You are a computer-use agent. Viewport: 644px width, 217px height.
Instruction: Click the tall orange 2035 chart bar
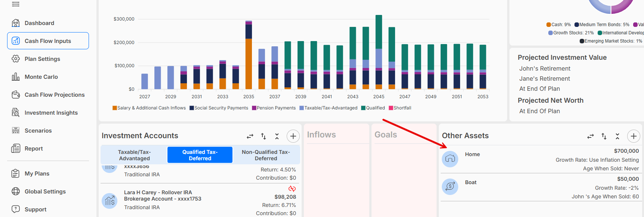[x=249, y=64]
